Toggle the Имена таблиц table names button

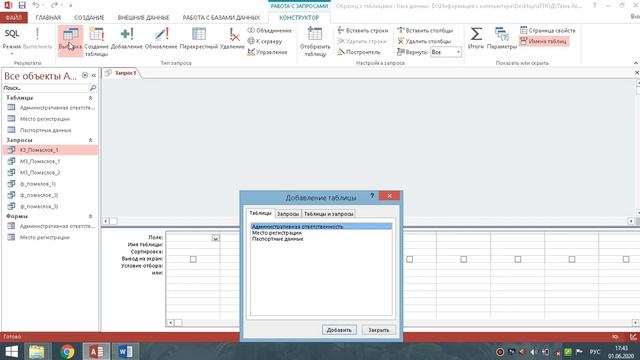[x=543, y=41]
